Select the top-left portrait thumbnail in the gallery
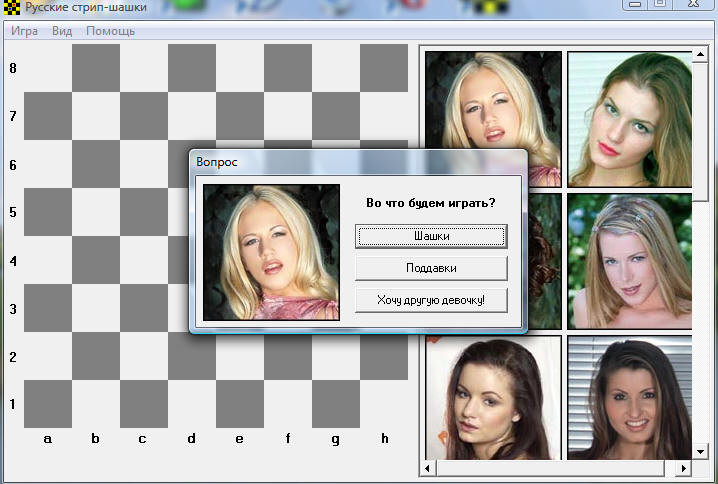 tap(493, 118)
